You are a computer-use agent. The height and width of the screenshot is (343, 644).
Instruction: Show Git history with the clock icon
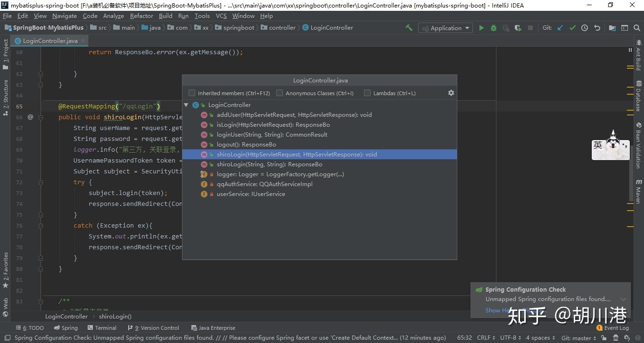coord(585,28)
